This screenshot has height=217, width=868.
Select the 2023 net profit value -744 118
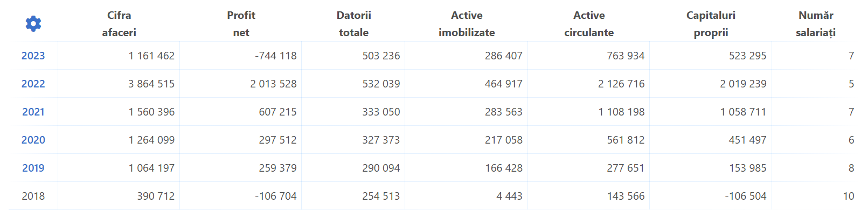276,56
